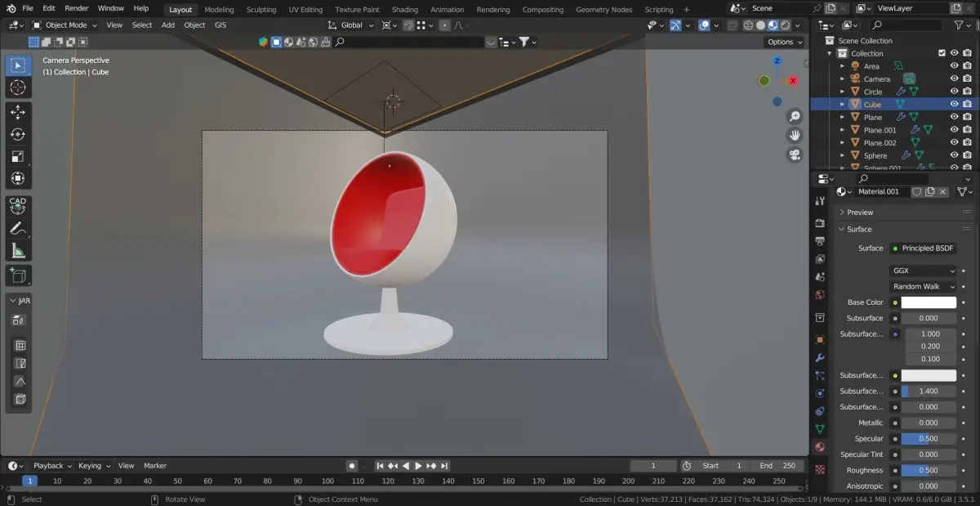Open the World properties tab
The image size is (980, 506).
coord(820,295)
